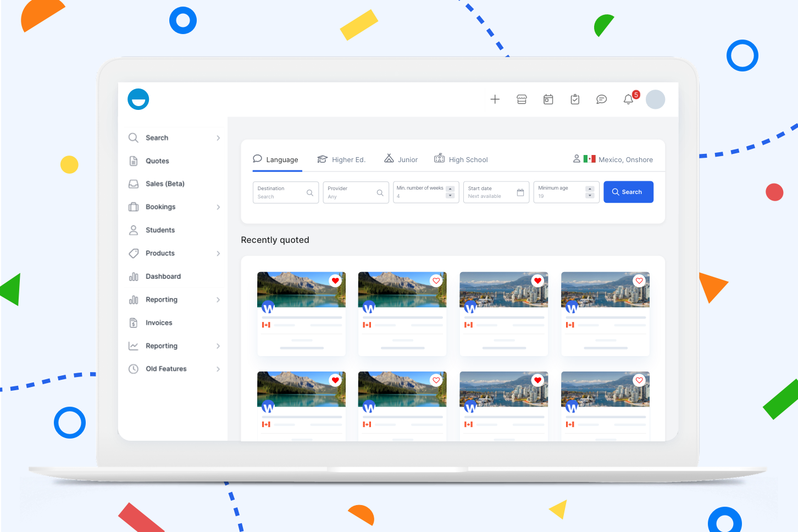Open Invoices in the sidebar
Screen dimensions: 798x532
(x=159, y=323)
